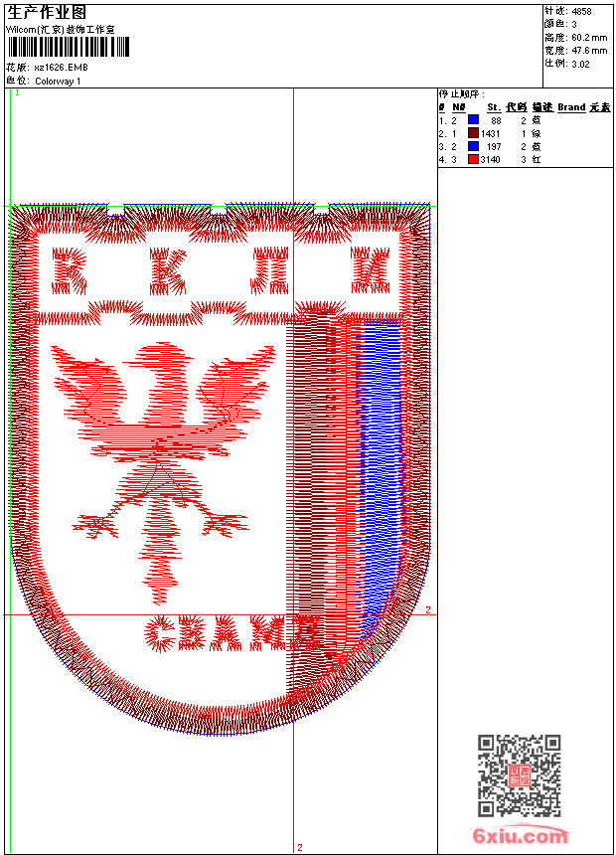Click the stitch count value 4858
Screen dimensions: 616x855
coord(581,12)
